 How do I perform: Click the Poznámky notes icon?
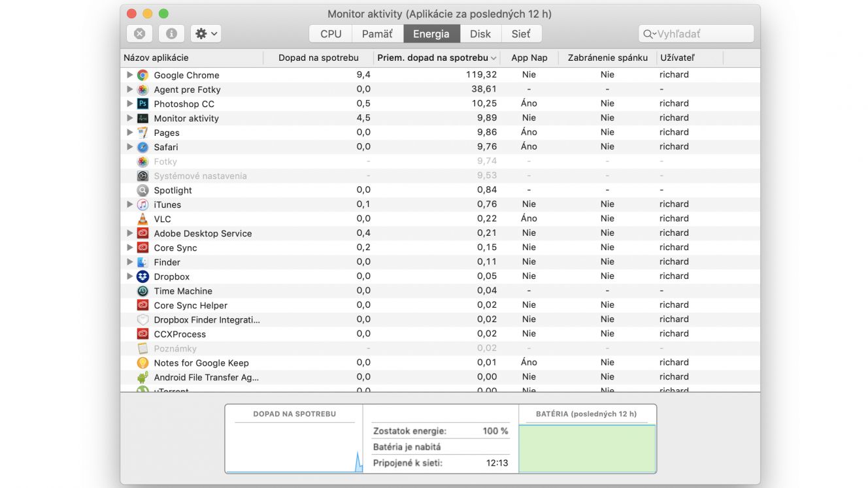coord(142,348)
